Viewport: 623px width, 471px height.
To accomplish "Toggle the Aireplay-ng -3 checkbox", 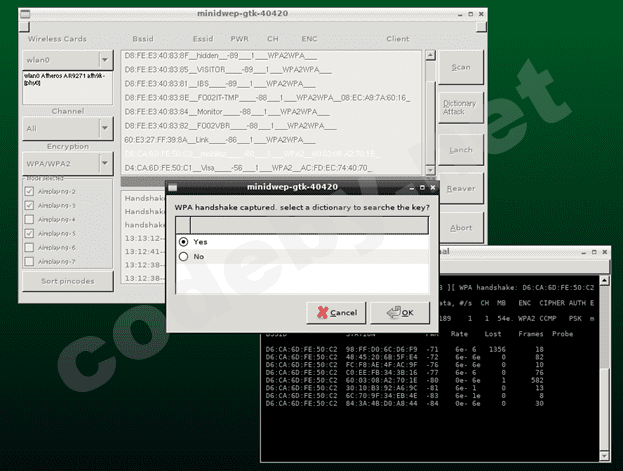I will 31,205.
